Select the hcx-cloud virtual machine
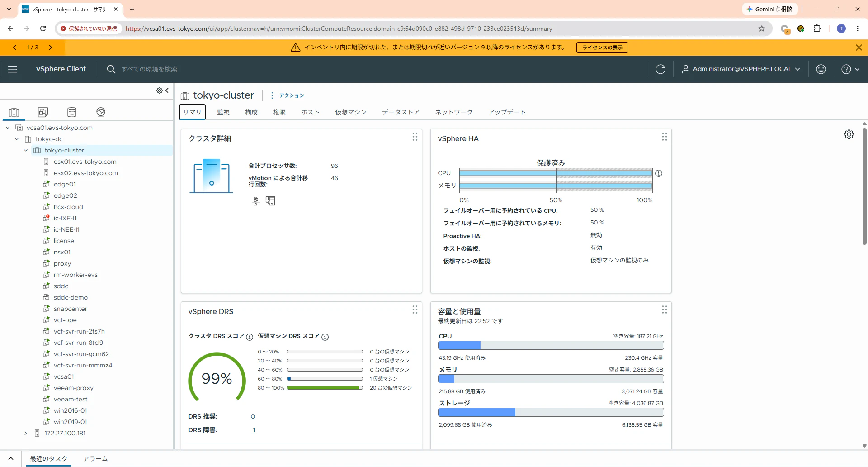The image size is (868, 467). click(x=68, y=207)
